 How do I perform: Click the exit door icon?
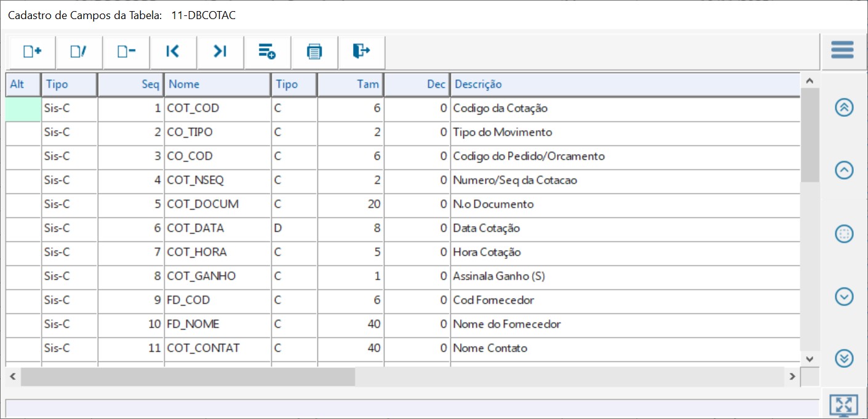tap(362, 52)
